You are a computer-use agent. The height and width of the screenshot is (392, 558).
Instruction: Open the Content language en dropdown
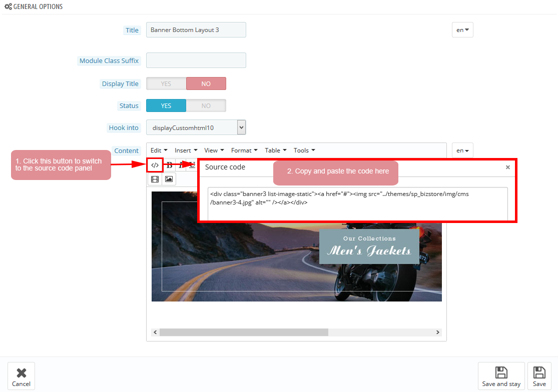tap(462, 150)
